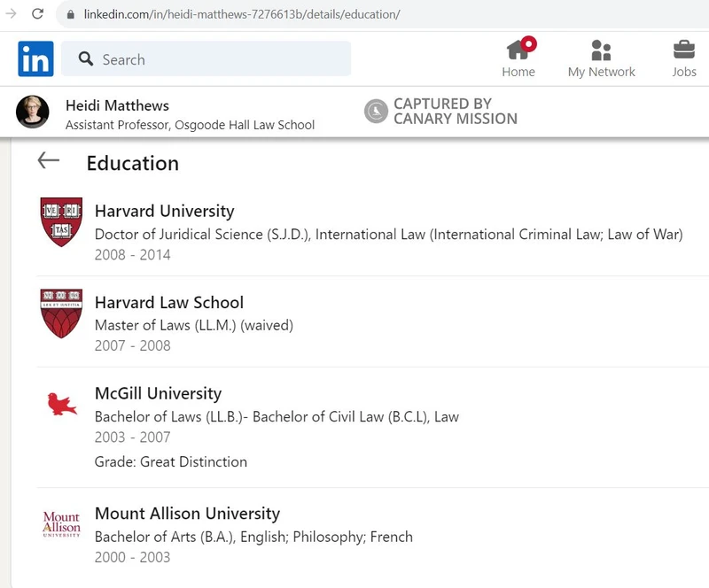Open Heidi Matthews's name link
The height and width of the screenshot is (588, 709).
click(116, 104)
